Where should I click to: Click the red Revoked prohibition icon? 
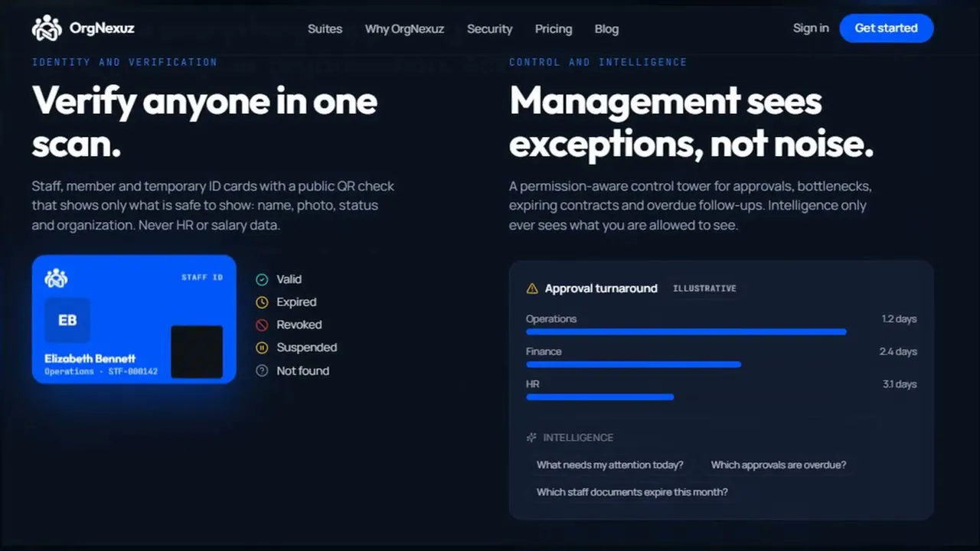pos(262,324)
